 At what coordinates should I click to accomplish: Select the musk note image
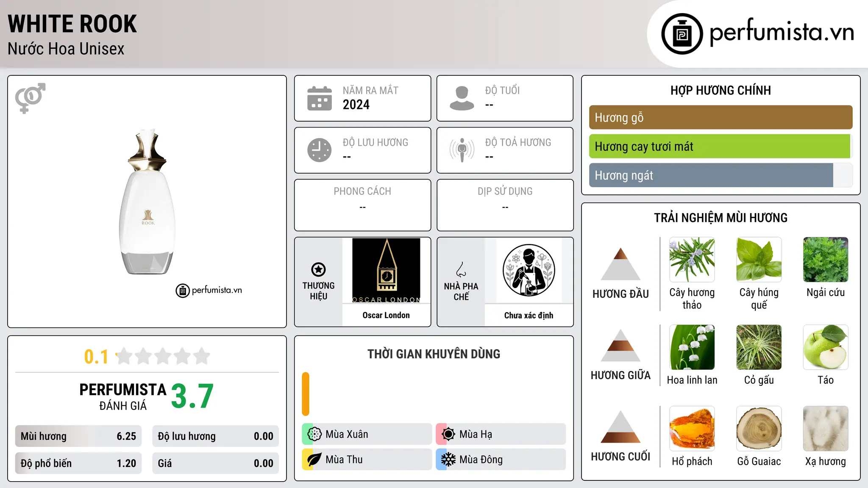tap(826, 429)
